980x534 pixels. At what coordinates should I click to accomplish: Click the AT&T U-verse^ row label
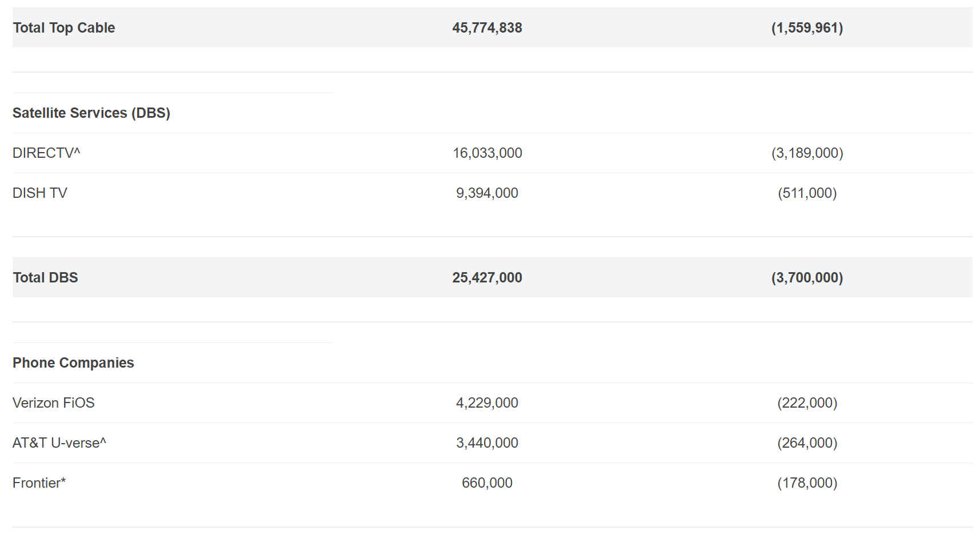(59, 443)
